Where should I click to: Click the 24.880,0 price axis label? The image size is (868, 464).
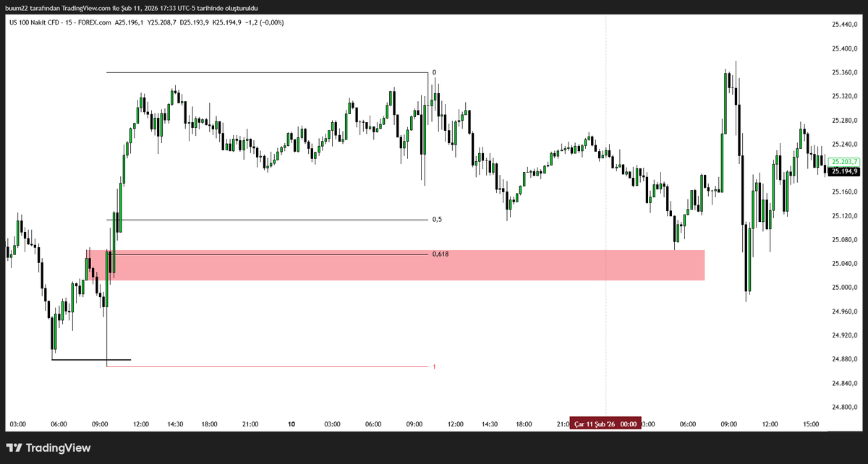(844, 359)
